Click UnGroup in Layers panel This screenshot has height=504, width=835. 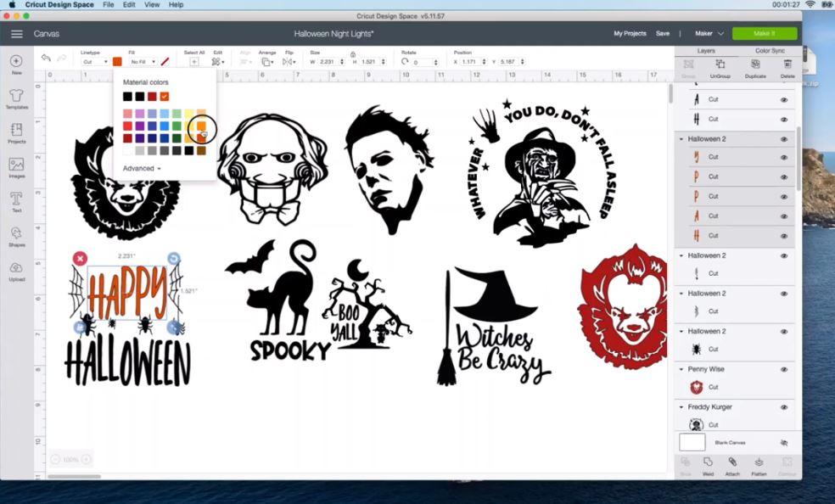point(720,68)
